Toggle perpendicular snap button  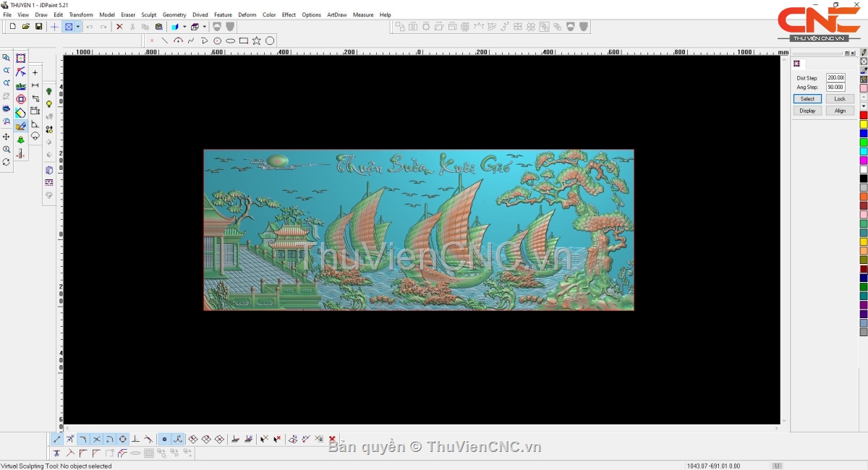[136, 439]
